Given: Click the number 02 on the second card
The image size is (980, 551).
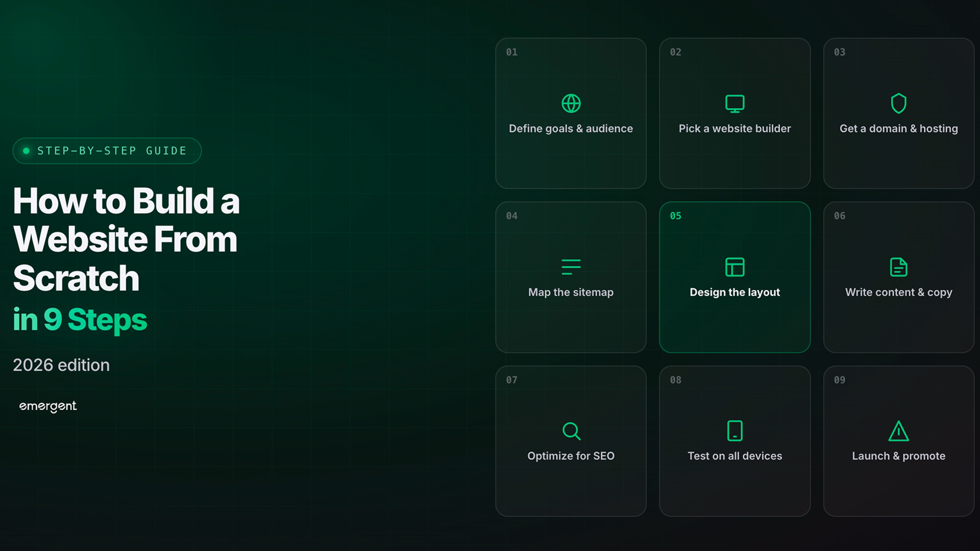Looking at the screenshot, I should click(675, 52).
